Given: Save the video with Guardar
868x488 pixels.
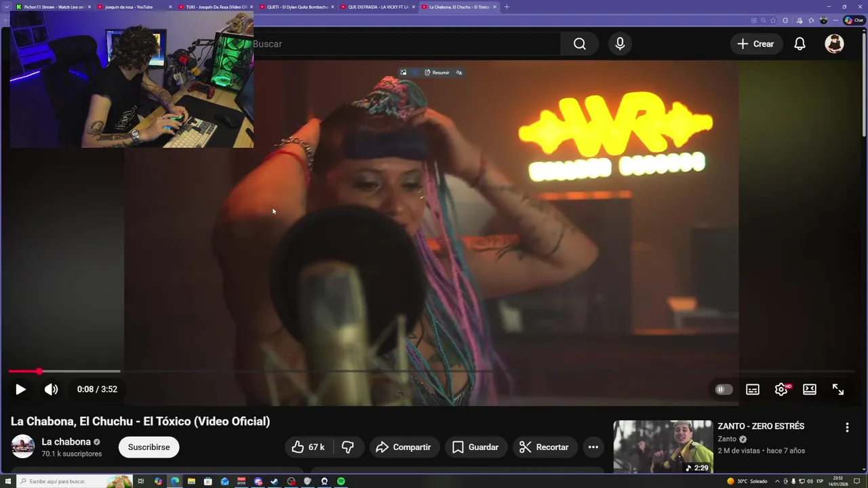Looking at the screenshot, I should 475,447.
